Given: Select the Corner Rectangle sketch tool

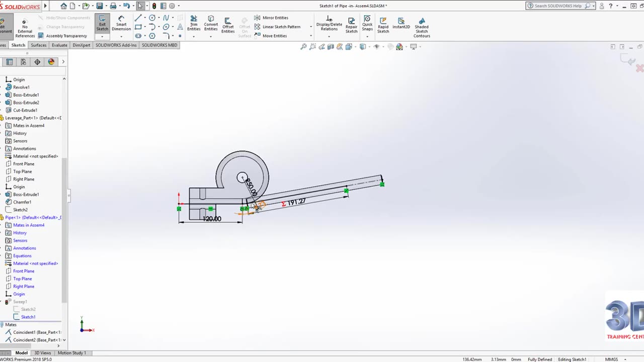Looking at the screenshot, I should [x=138, y=27].
